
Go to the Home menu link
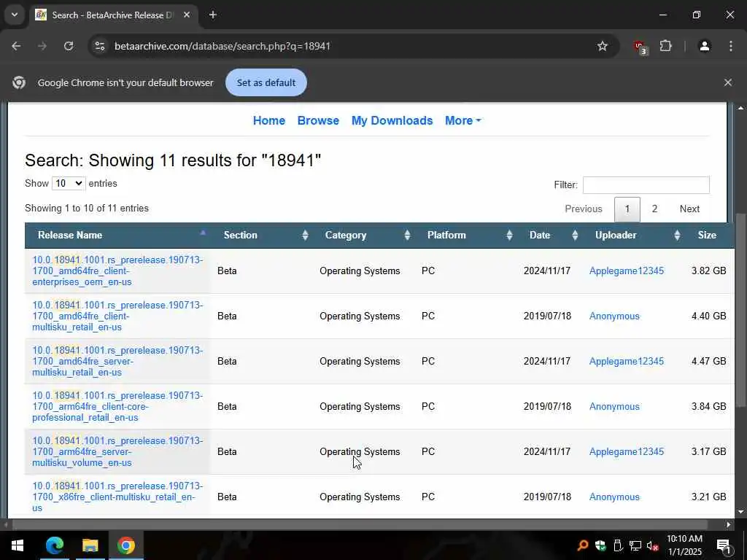coord(268,120)
